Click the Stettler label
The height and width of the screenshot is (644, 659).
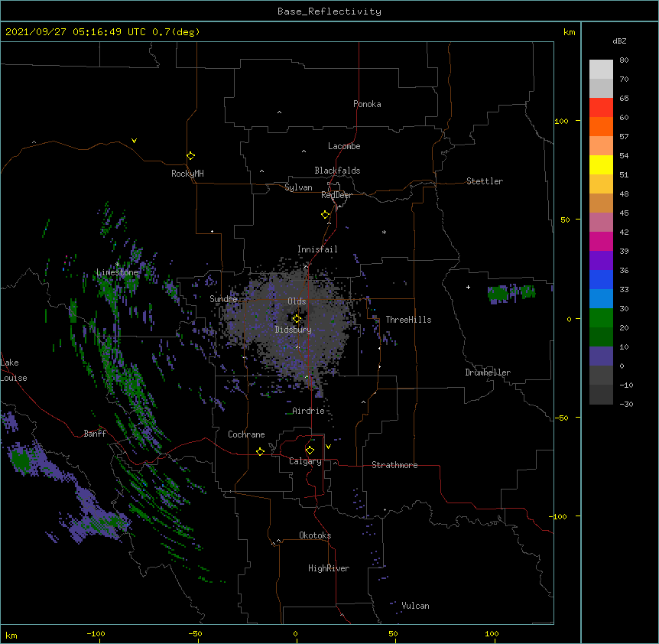[485, 181]
